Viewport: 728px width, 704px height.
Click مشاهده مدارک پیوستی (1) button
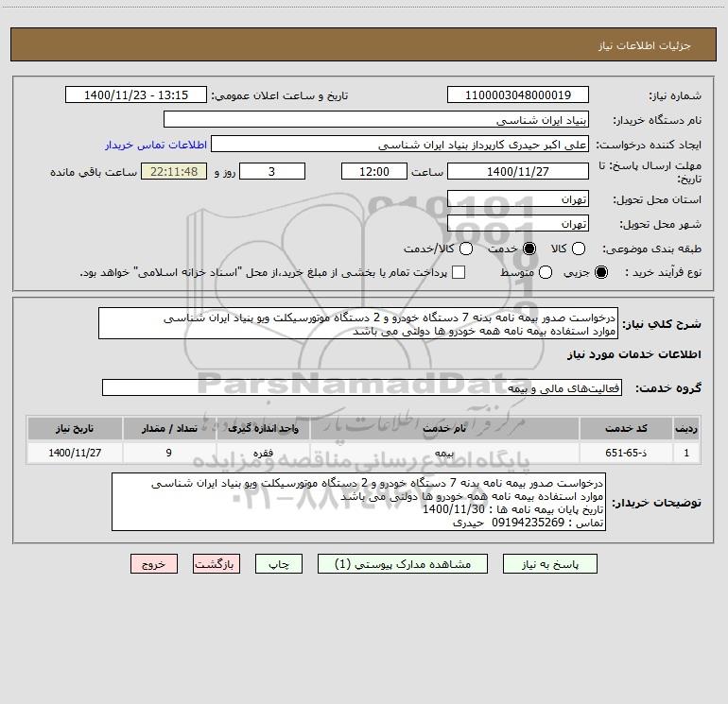click(403, 564)
